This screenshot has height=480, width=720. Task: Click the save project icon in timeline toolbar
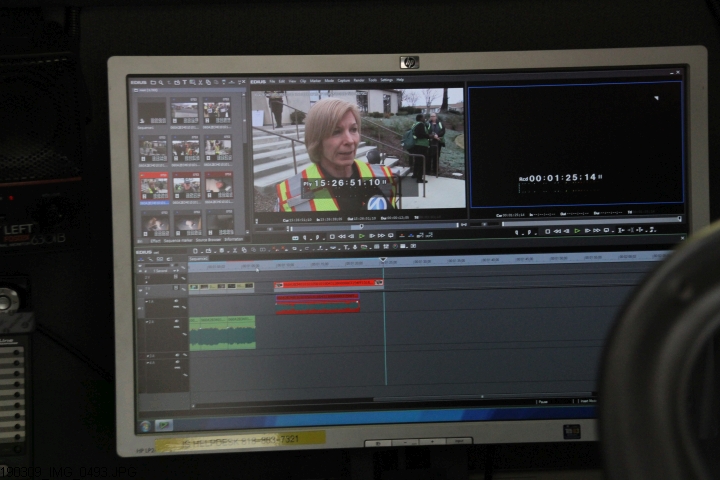click(x=222, y=250)
